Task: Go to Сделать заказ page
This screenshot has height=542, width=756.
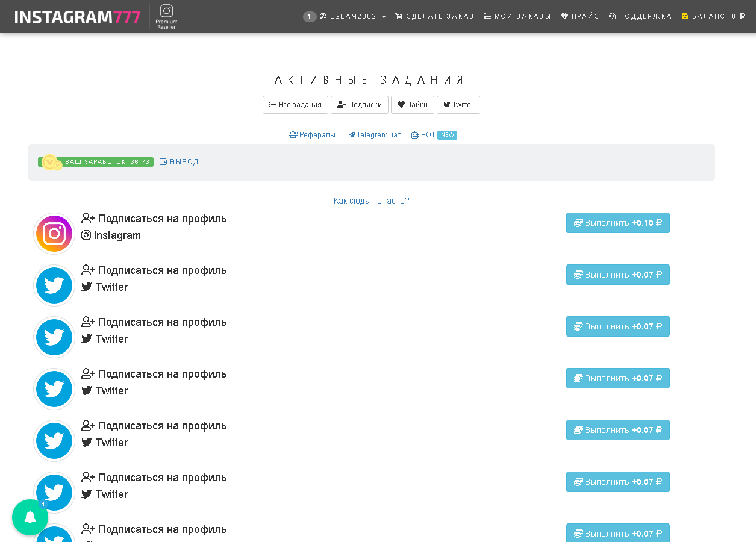Action: [434, 16]
